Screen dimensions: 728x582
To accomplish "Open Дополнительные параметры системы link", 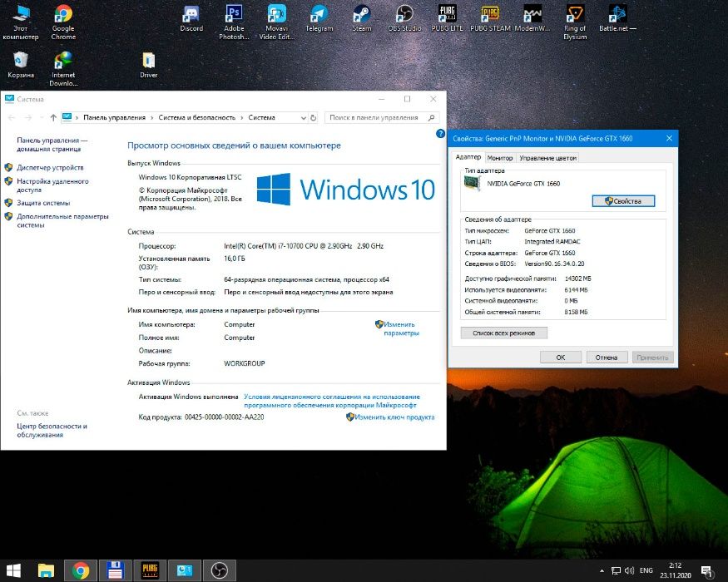I will point(62,220).
